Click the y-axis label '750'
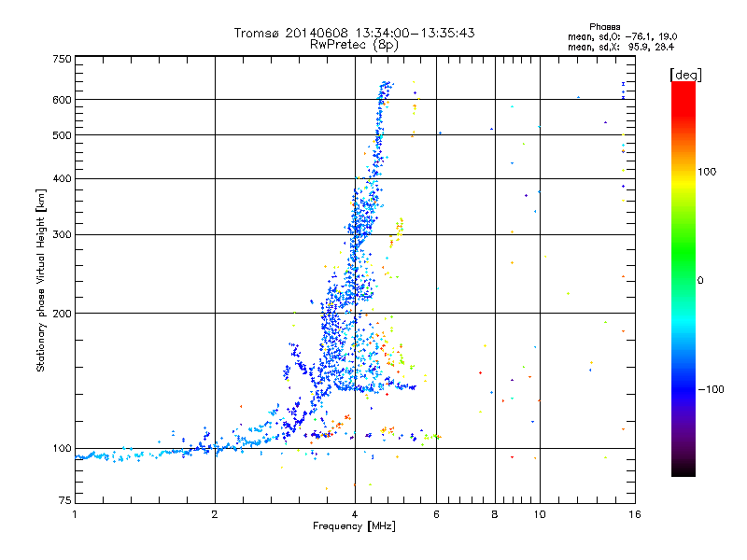 62,59
